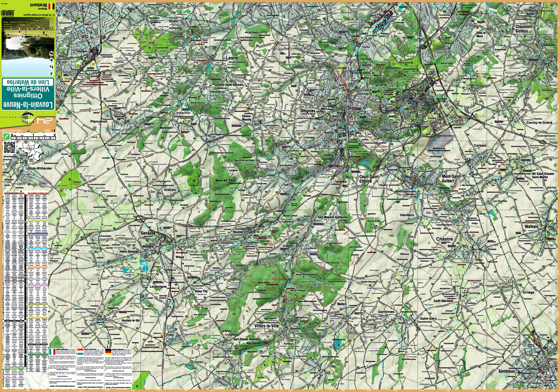The width and height of the screenshot is (560, 392).
Task: Select the Court-Saint-Étienne town label
Action: tap(369, 179)
